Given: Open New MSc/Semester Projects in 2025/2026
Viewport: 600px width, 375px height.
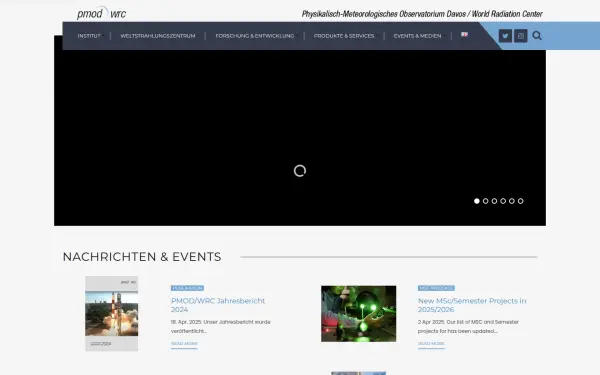Looking at the screenshot, I should [x=472, y=305].
